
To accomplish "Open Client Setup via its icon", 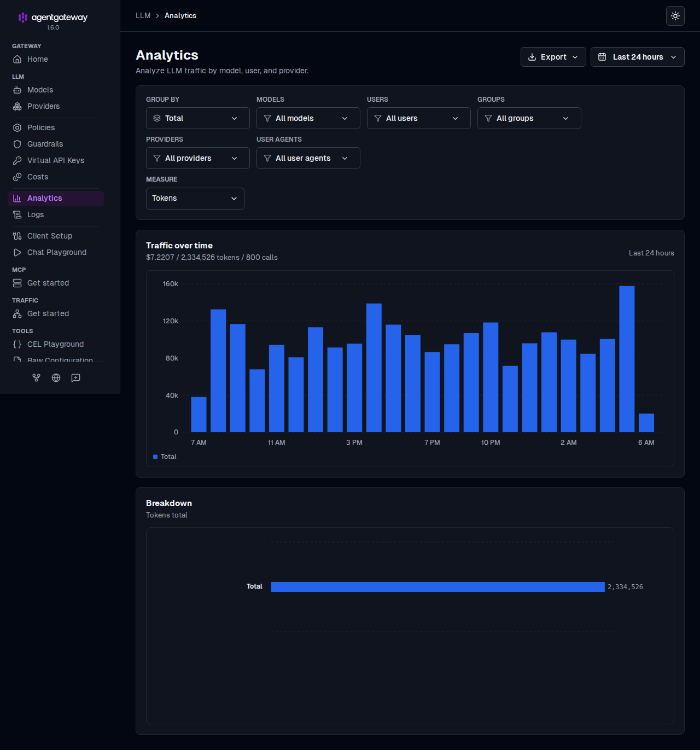I will coord(17,236).
